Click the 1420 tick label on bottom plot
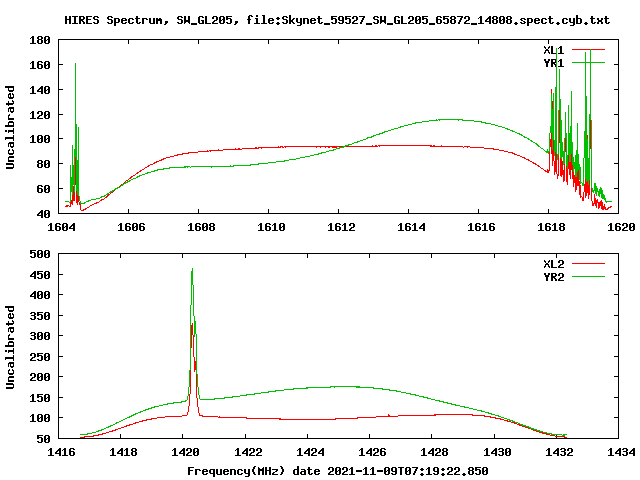Screen dimensions: 640x480 coord(186,452)
